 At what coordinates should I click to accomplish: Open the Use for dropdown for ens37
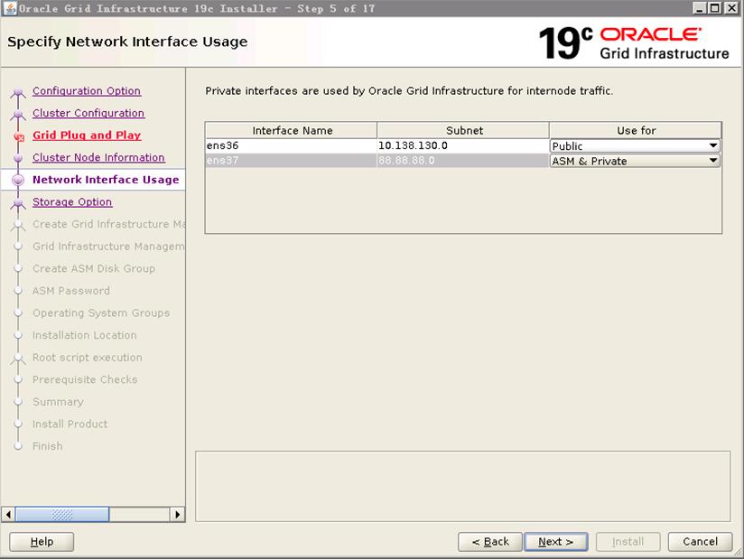[635, 161]
